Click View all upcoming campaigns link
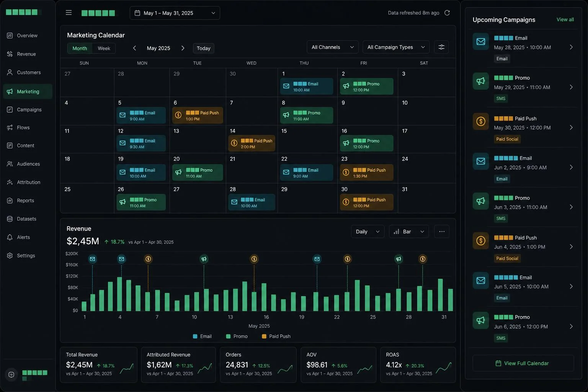This screenshot has width=588, height=392. click(565, 20)
